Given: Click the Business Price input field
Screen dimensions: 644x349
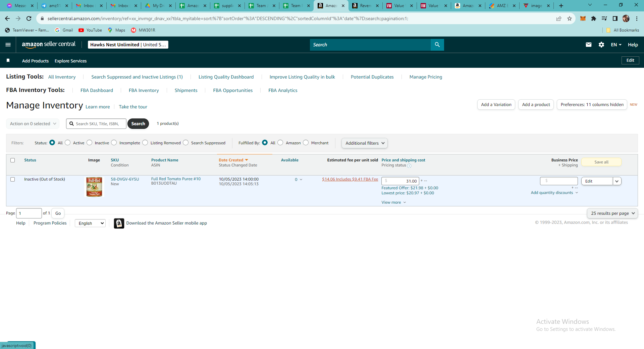Looking at the screenshot, I should pos(559,181).
